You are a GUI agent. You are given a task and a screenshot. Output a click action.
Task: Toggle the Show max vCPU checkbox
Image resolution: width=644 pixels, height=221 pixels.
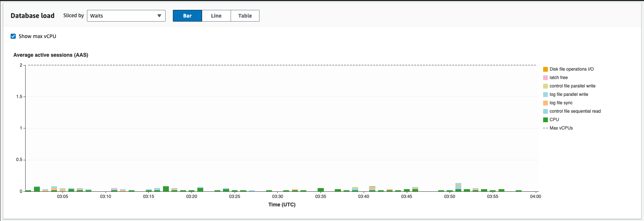click(x=13, y=36)
